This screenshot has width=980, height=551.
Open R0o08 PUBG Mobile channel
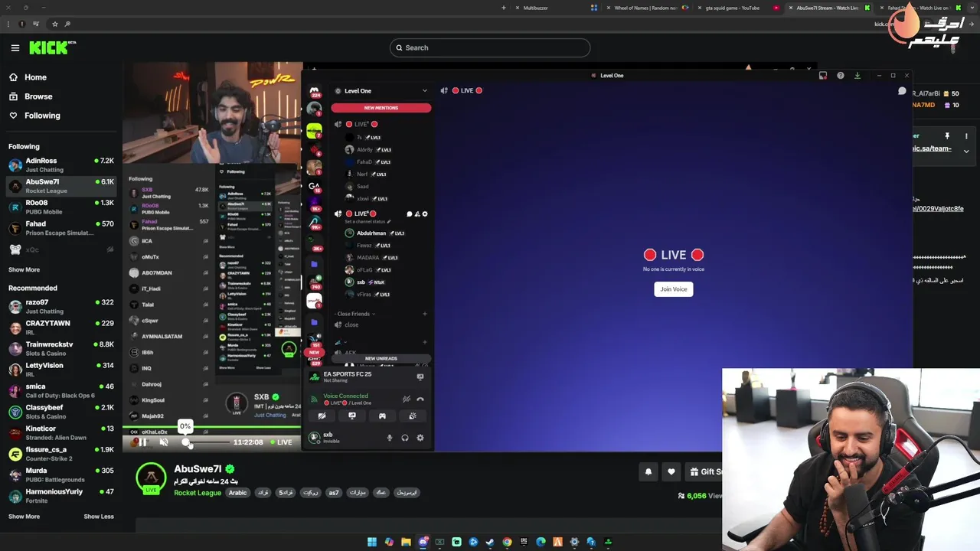tap(61, 207)
